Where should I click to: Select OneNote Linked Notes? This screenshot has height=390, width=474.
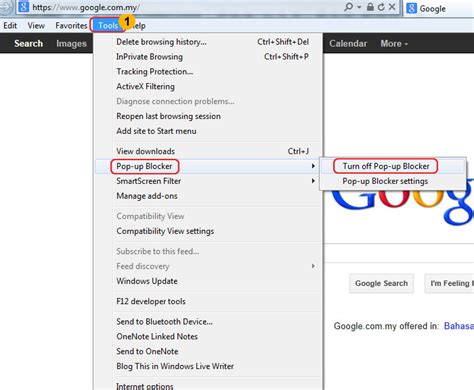coord(208,336)
